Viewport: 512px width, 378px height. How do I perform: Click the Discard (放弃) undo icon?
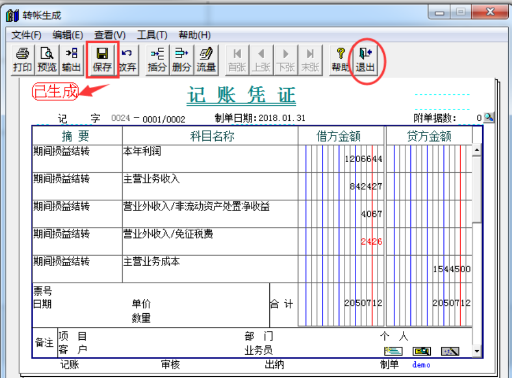[127, 60]
